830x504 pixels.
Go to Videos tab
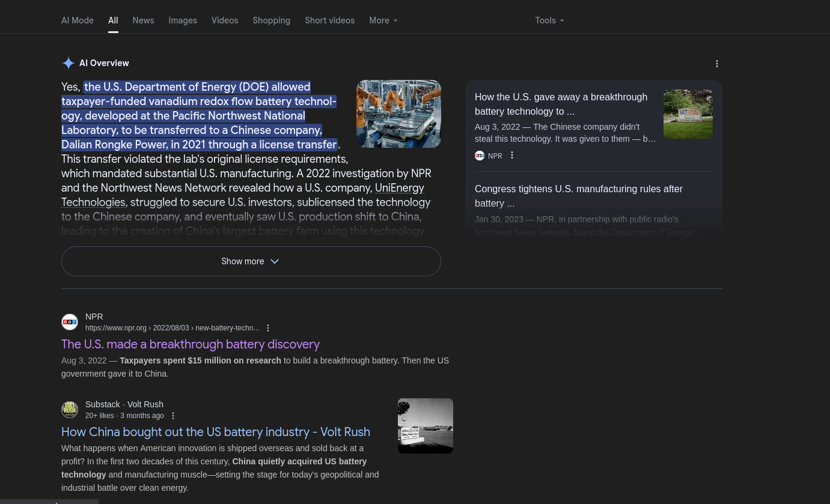[x=225, y=20]
